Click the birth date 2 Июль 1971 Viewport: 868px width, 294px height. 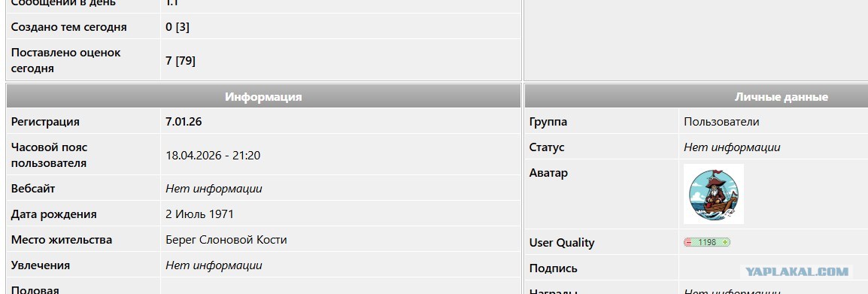coord(200,214)
